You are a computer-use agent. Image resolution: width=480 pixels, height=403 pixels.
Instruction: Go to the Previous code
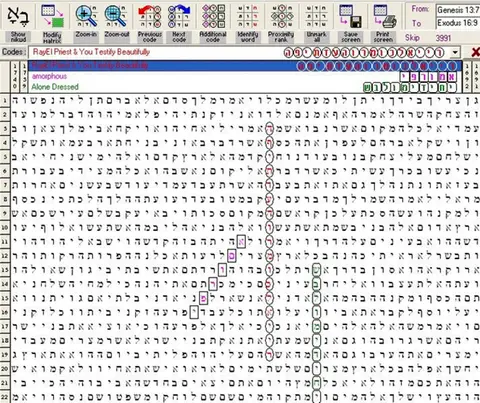pyautogui.click(x=149, y=16)
